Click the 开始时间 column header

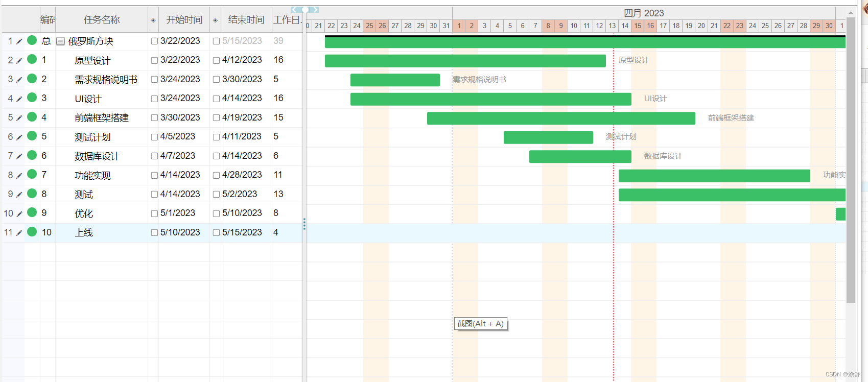coord(184,20)
